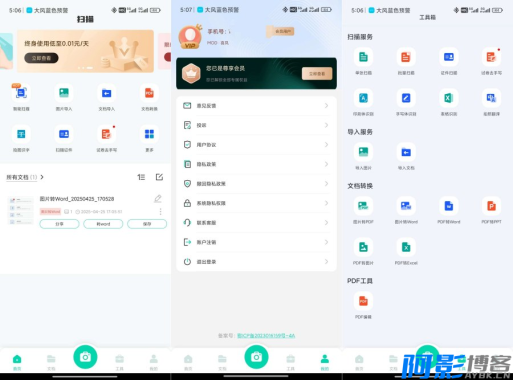
Task: Open PDF转Excel conversion tool
Action: click(406, 247)
